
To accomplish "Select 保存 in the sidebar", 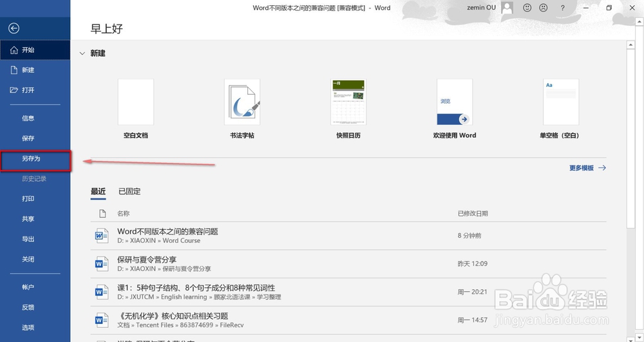I will tap(35, 138).
